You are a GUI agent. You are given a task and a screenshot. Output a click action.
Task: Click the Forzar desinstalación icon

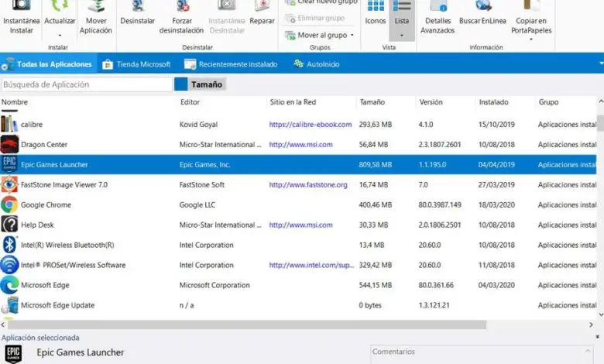pyautogui.click(x=182, y=5)
